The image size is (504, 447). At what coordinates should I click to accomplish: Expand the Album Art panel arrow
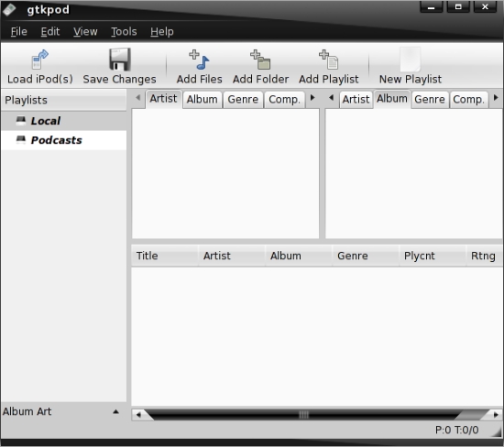pyautogui.click(x=115, y=411)
